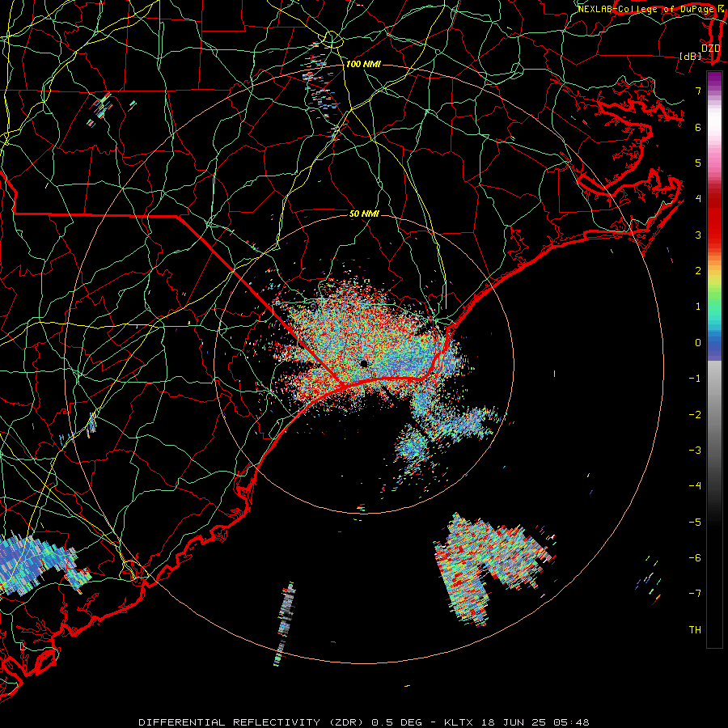Click the KLTX radar site black dot
The height and width of the screenshot is (728, 728).
tap(364, 363)
